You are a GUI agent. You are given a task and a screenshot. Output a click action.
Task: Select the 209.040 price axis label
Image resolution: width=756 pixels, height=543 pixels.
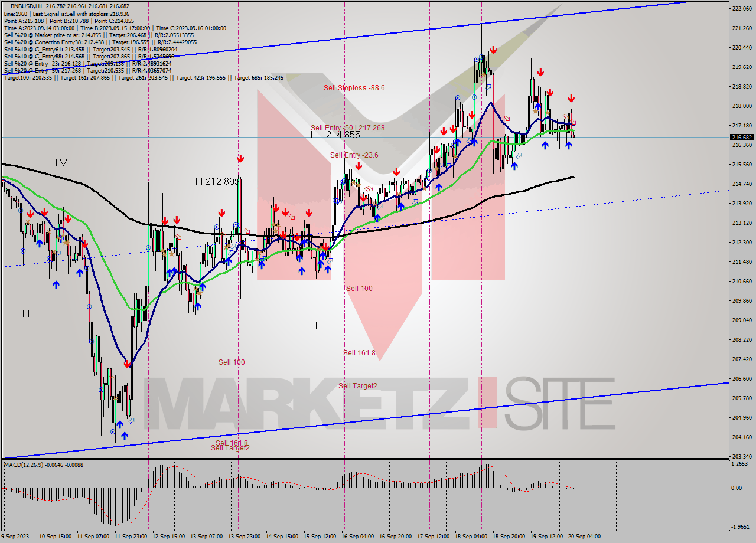(x=741, y=320)
